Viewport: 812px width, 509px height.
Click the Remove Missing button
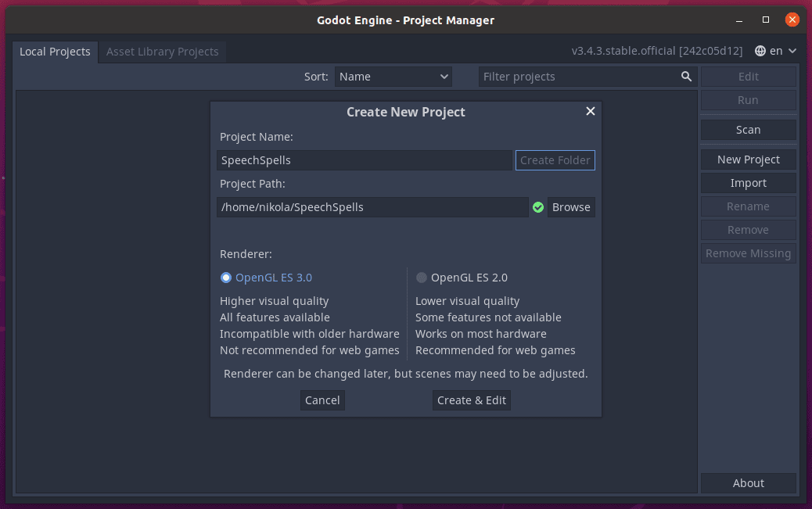pyautogui.click(x=749, y=253)
